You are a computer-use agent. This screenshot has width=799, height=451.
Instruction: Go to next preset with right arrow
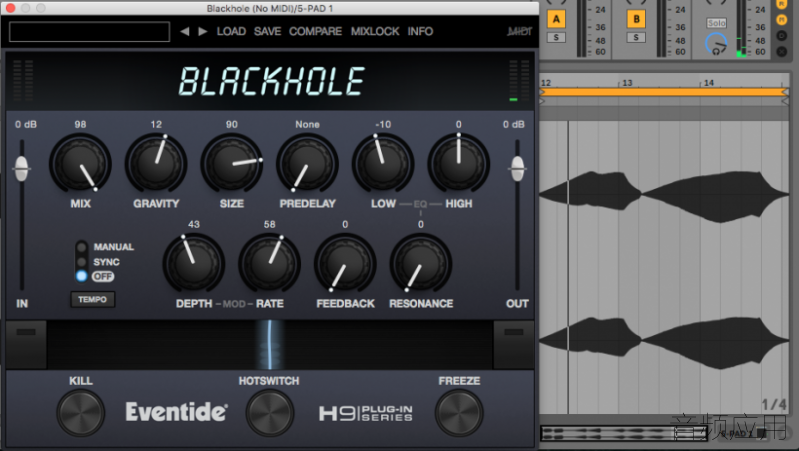point(202,32)
